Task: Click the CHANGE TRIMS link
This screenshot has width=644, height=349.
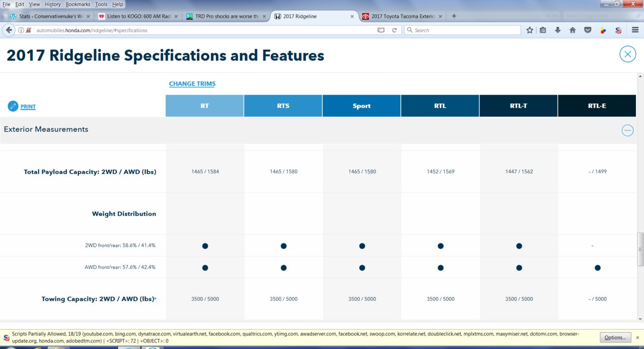Action: (192, 84)
